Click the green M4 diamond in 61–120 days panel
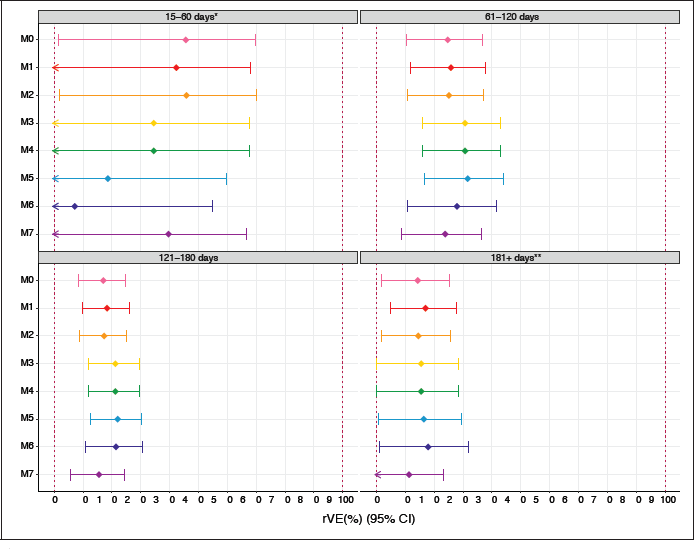The width and height of the screenshot is (694, 549). click(x=465, y=151)
